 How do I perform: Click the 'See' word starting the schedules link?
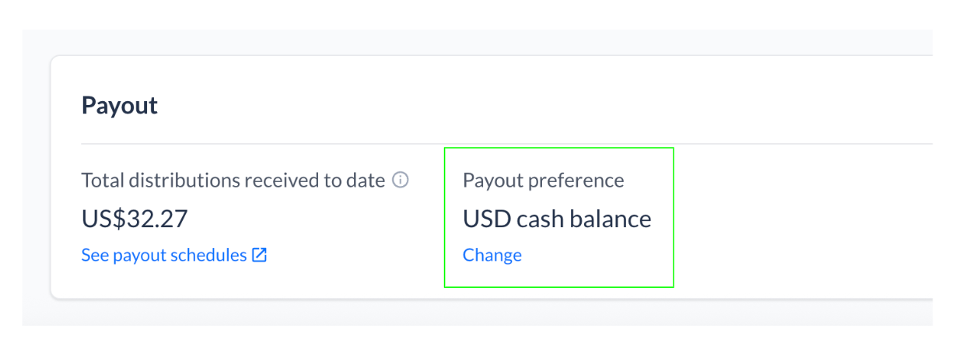95,255
